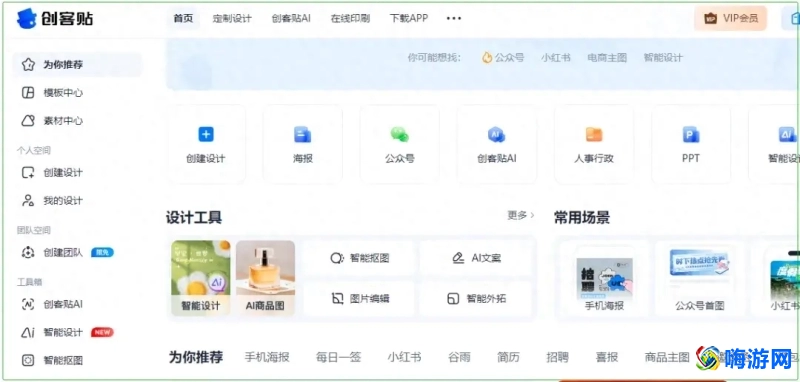This screenshot has width=800, height=382.
Task: Select 在线印刷 menu item
Action: (x=350, y=18)
